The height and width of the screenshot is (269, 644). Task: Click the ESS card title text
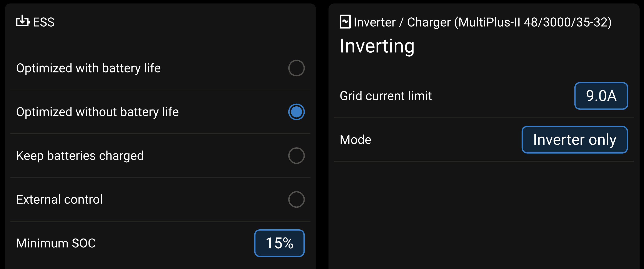[x=44, y=22]
